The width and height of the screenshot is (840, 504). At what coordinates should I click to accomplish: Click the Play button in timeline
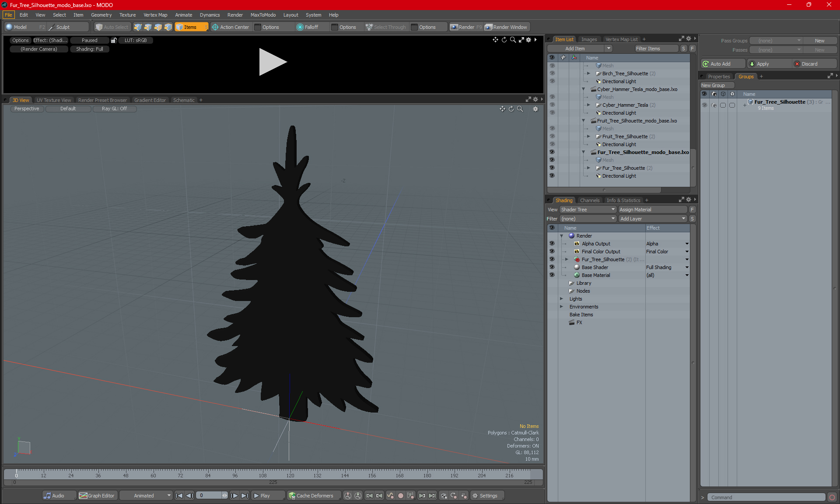267,496
